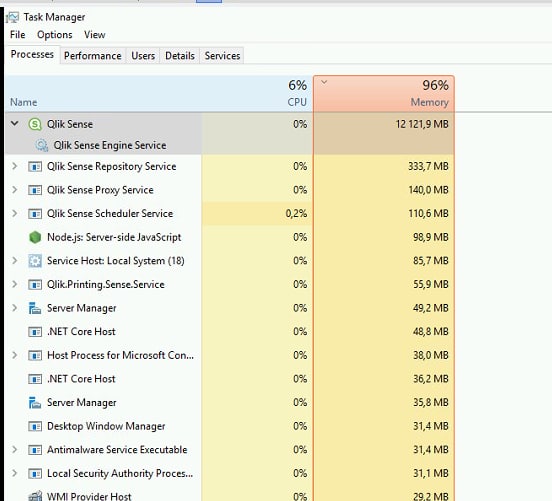Click the 85,7 MB memory value
Image resolution: width=552 pixels, height=501 pixels.
431,261
